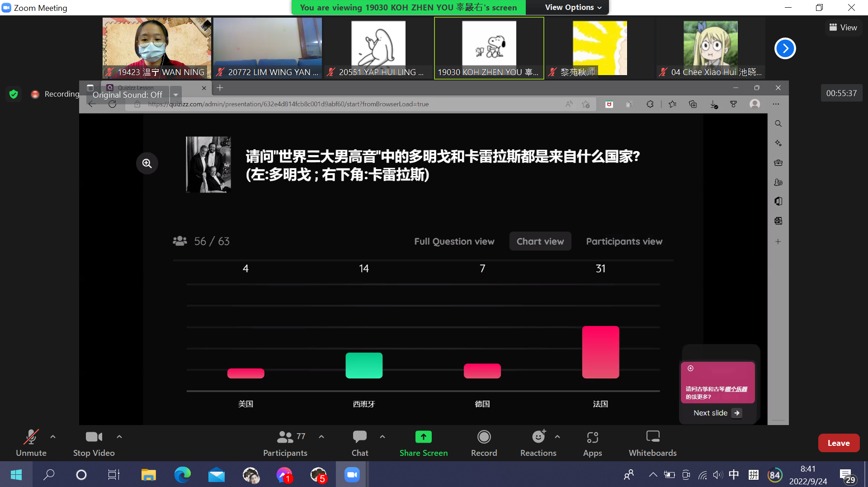Screen dimensions: 868x487
Task: Open the Chat panel
Action: point(360,443)
